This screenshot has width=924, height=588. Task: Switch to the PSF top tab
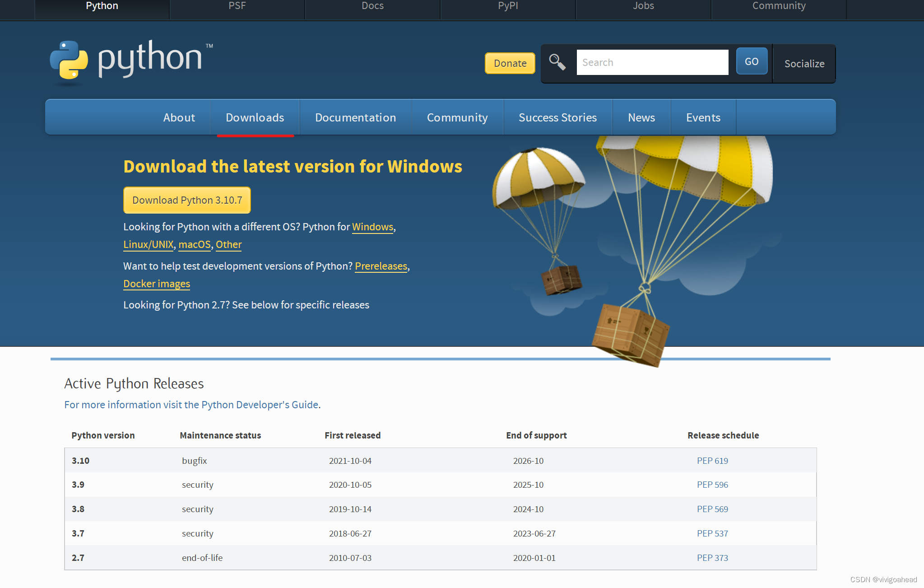tap(237, 6)
